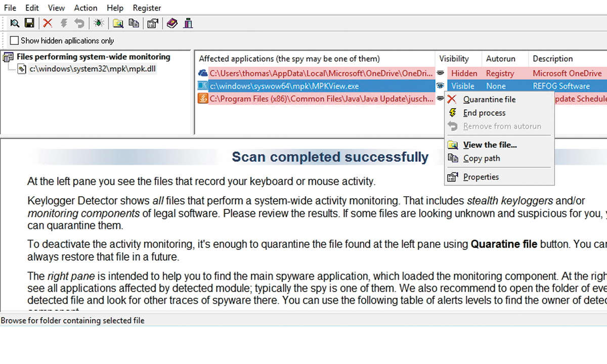Click the eye icon on MPKView.exe row
Screen dimensions: 607x364
[441, 86]
